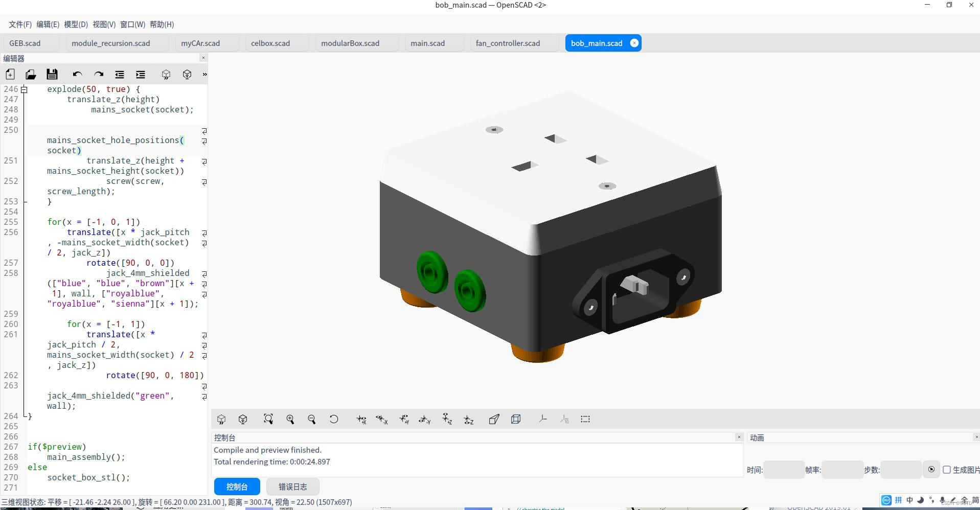Click the viewport preview cube icon
This screenshot has width=980, height=510.
(x=221, y=419)
